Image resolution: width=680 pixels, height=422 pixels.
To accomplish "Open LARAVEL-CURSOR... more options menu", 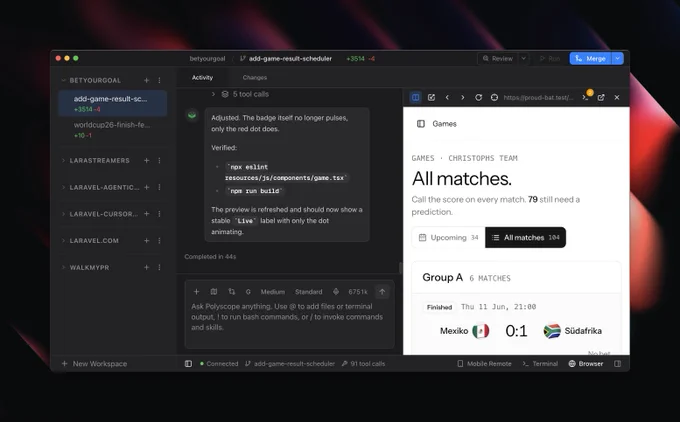I will tap(159, 214).
